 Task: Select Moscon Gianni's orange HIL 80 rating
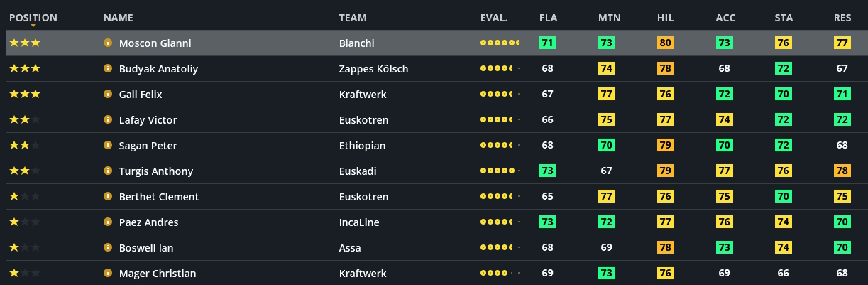665,43
